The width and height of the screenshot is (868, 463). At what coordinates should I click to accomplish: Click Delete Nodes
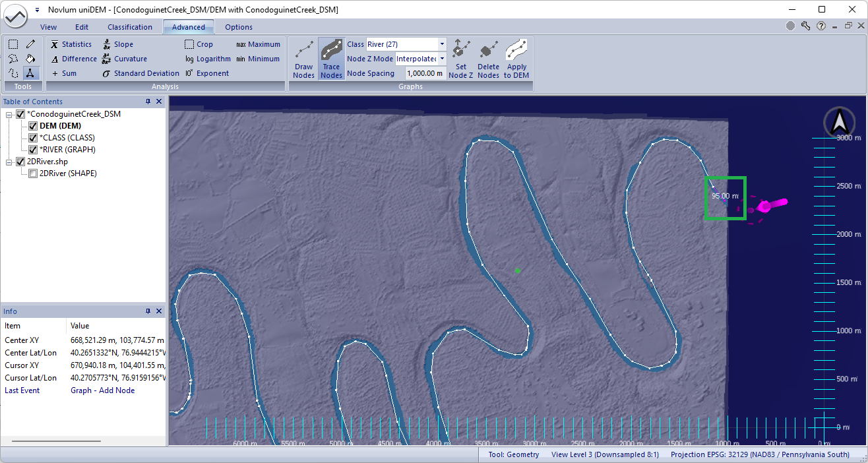coord(489,59)
